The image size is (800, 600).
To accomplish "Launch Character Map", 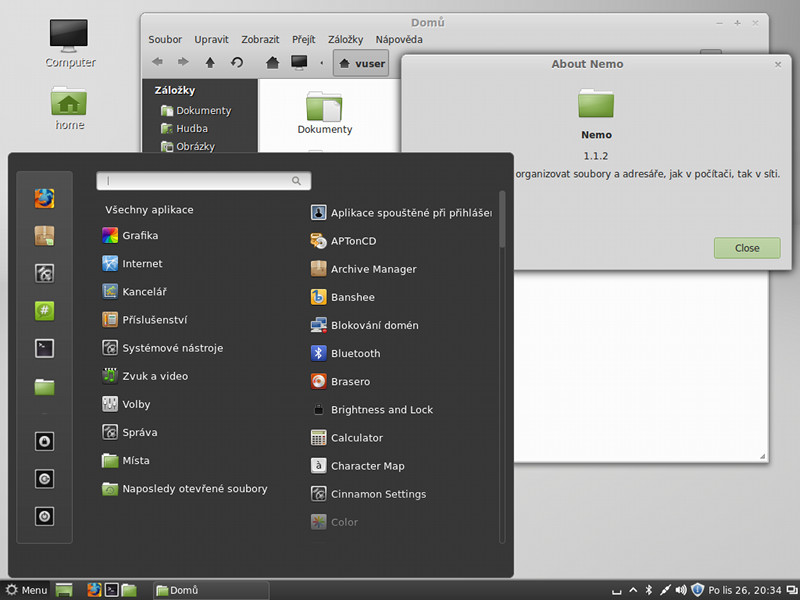I will click(358, 466).
